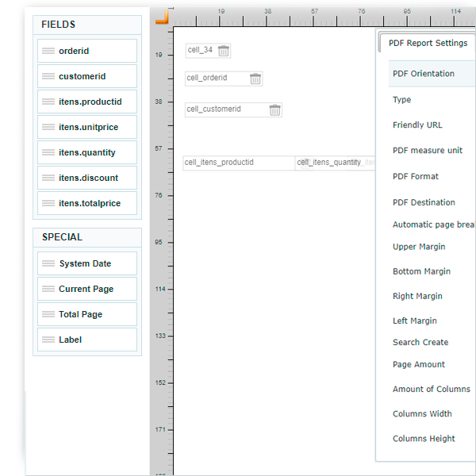Delete the cell_34 element via trash icon
Image resolution: width=476 pixels, height=476 pixels.
(x=224, y=51)
